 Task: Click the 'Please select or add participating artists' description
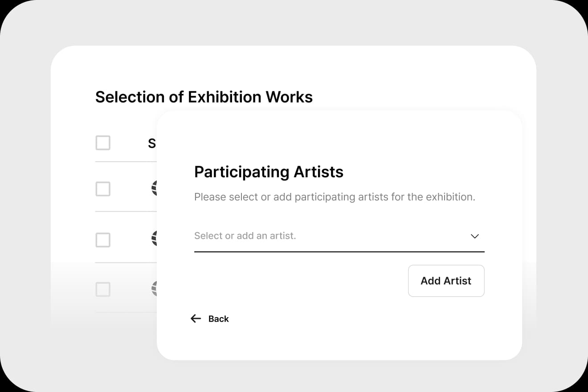pos(335,197)
